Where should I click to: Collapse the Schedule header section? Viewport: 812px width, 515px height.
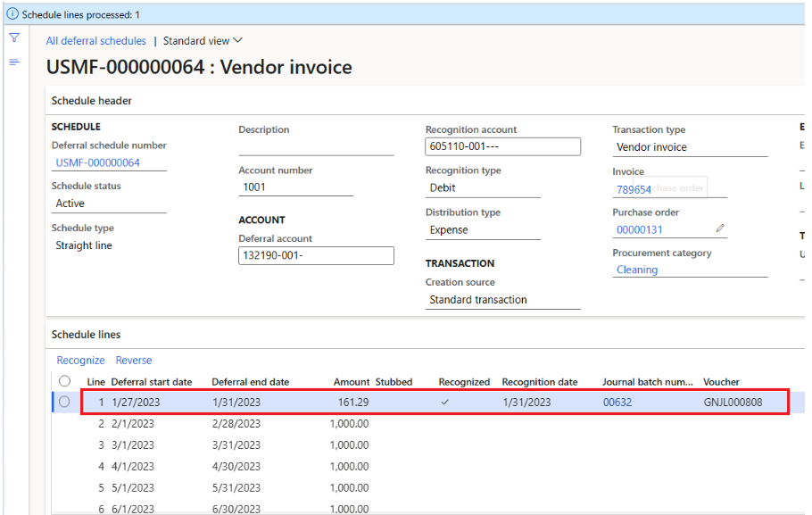point(92,101)
